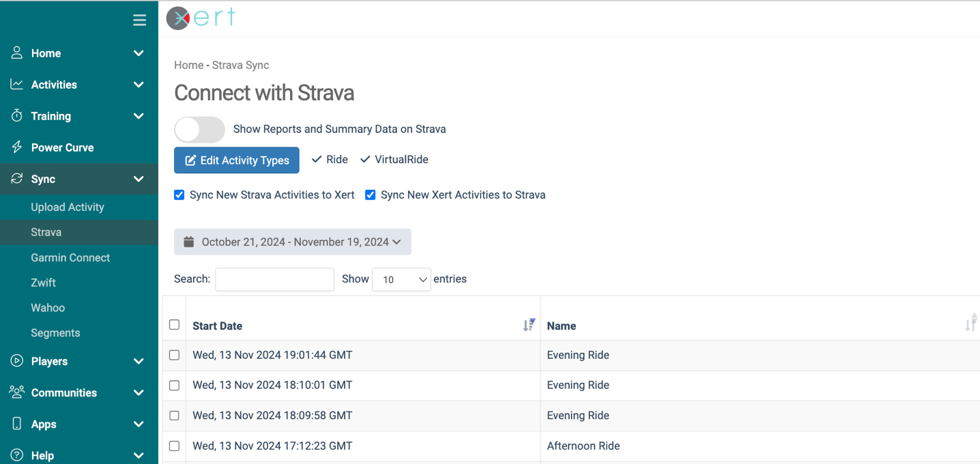Click the Search input field
This screenshot has height=464, width=980.
click(x=274, y=280)
